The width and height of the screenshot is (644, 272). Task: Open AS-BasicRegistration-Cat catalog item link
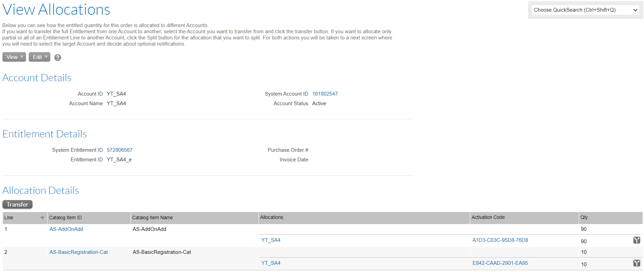pos(79,252)
